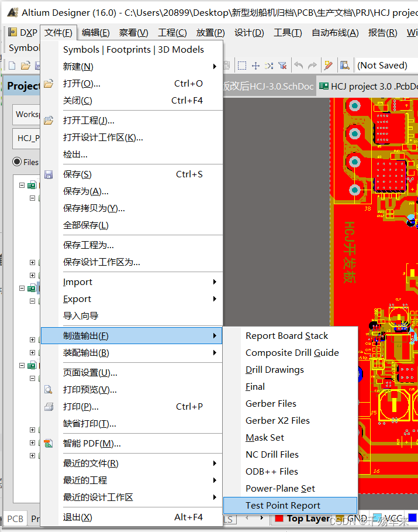Expand the 最近的文件(R) submenu

pos(132,464)
